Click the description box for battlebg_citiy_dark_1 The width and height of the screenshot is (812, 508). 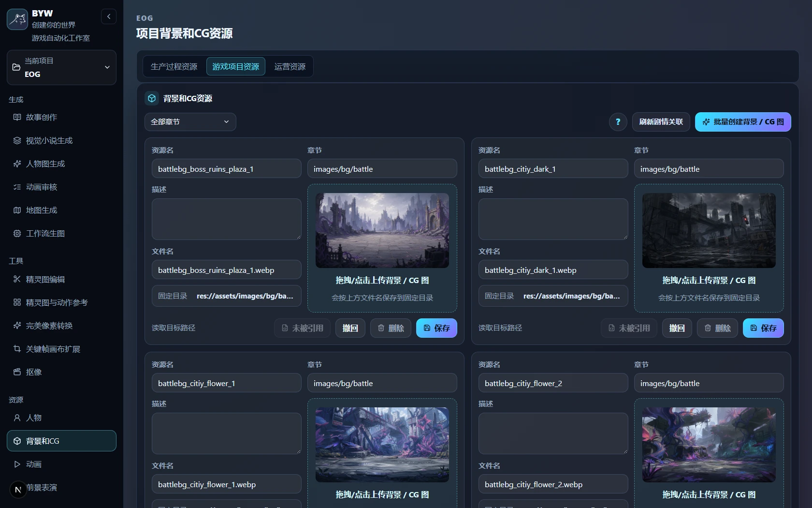(553, 219)
